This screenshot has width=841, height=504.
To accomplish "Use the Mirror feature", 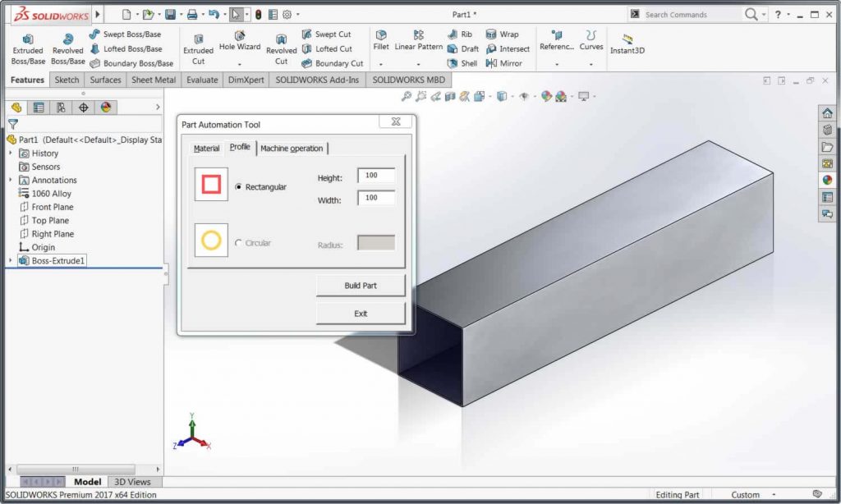I will point(503,63).
